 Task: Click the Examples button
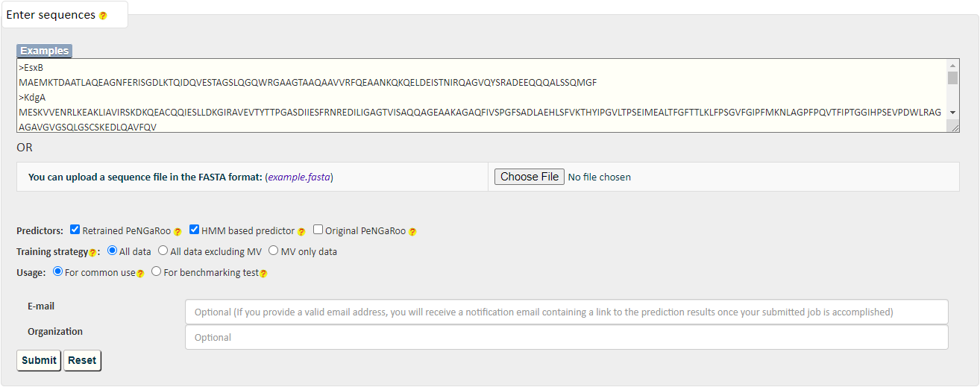pyautogui.click(x=45, y=51)
